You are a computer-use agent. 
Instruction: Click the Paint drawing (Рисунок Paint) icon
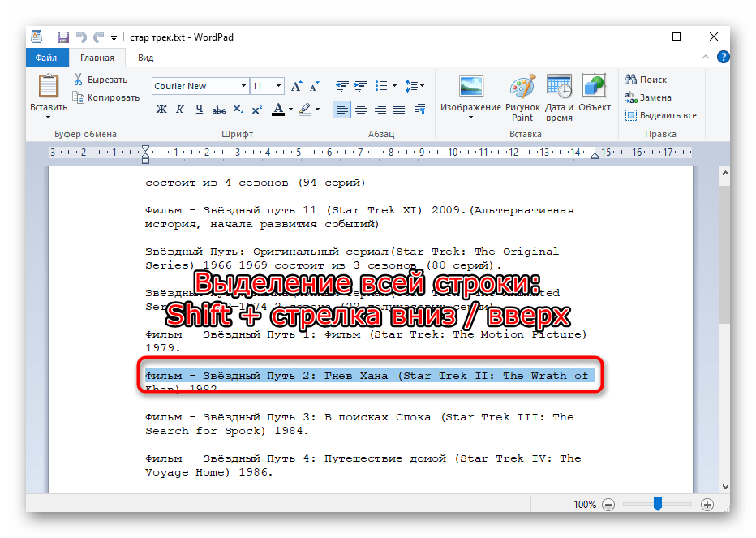(522, 89)
